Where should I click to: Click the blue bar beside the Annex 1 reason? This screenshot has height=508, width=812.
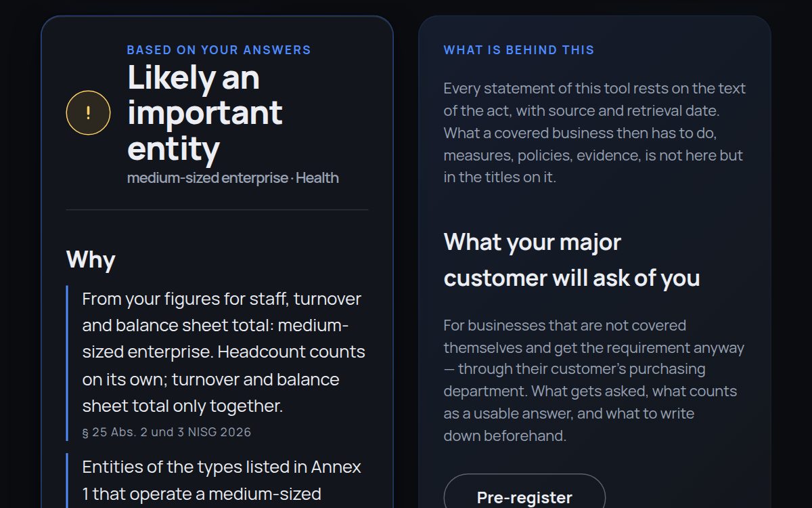click(x=68, y=481)
